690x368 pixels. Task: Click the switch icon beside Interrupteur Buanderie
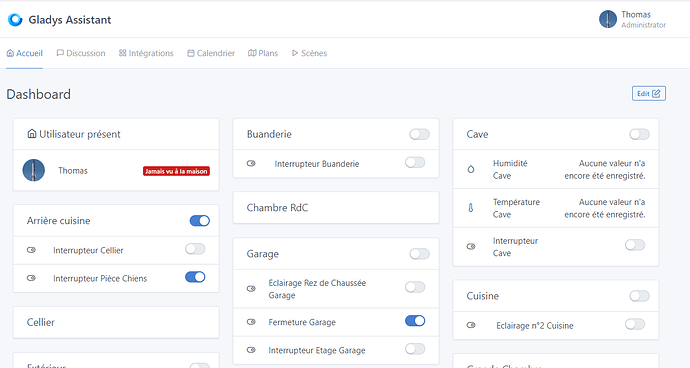[x=251, y=163]
